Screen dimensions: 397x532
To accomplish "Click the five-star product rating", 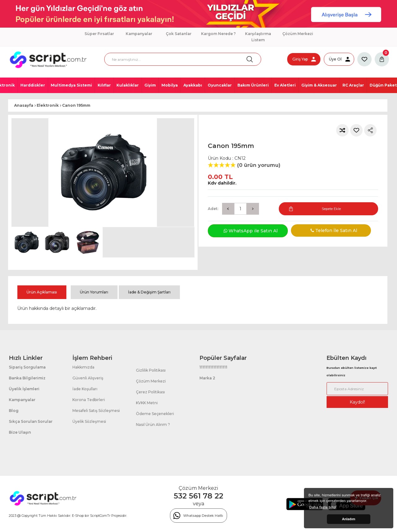I will pyautogui.click(x=221, y=165).
